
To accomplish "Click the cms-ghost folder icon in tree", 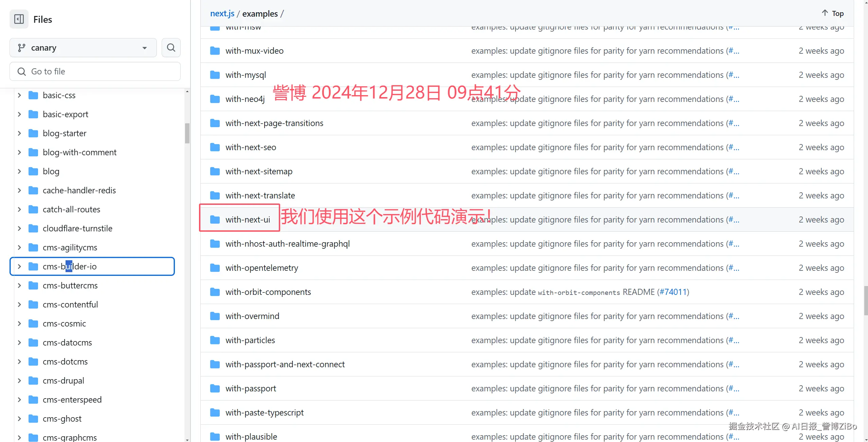I will 33,419.
